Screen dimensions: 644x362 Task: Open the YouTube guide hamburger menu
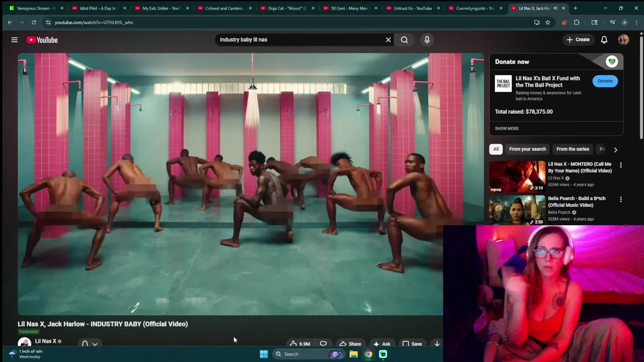tap(15, 40)
